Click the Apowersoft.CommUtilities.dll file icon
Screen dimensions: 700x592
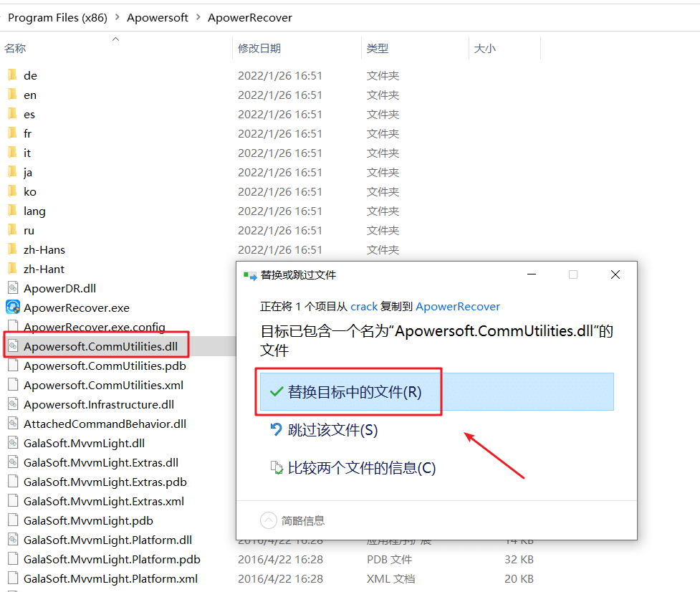point(13,346)
